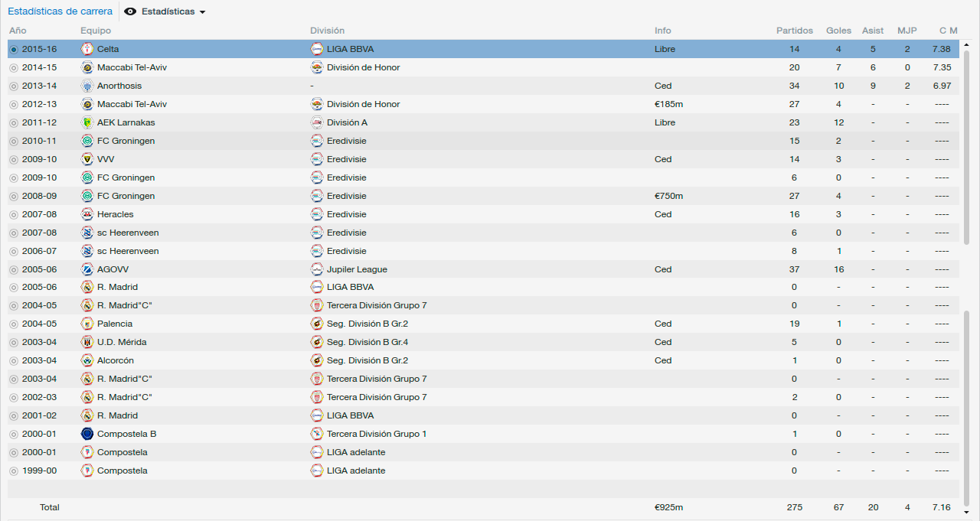Click the eye icon beside Estadísticas
The height and width of the screenshot is (521, 980).
coord(130,11)
